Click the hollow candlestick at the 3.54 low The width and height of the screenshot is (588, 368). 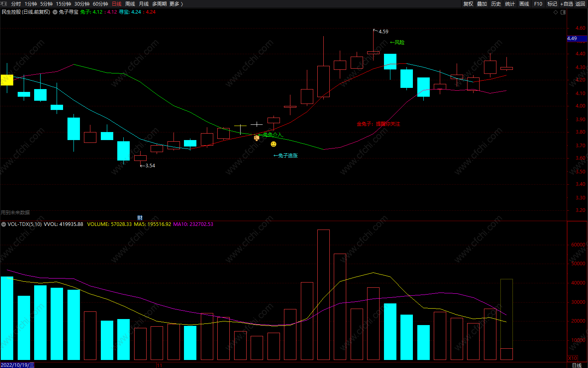140,158
